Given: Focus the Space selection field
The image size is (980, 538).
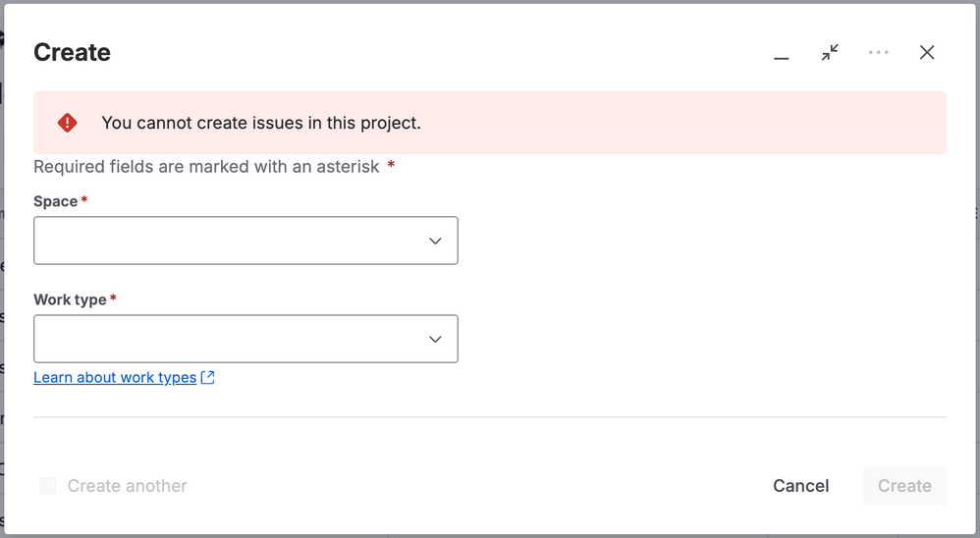Looking at the screenshot, I should click(x=245, y=241).
